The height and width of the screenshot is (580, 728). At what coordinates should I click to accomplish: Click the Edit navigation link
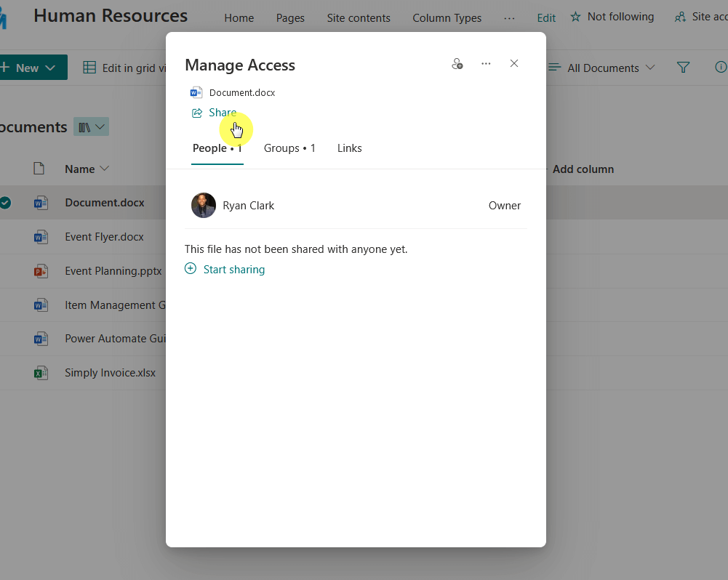[x=546, y=18]
